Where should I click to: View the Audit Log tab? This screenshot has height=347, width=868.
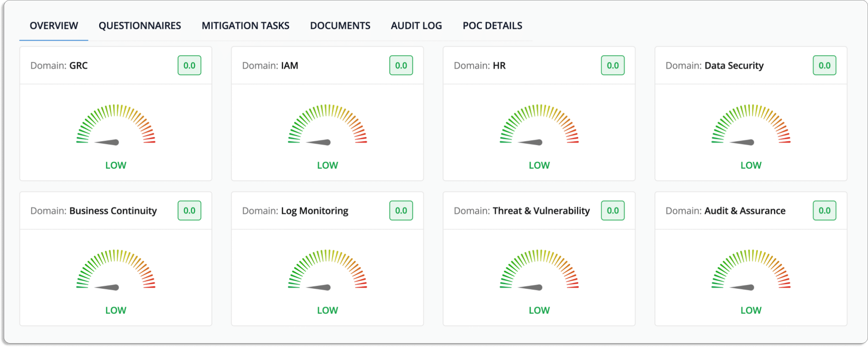tap(416, 26)
